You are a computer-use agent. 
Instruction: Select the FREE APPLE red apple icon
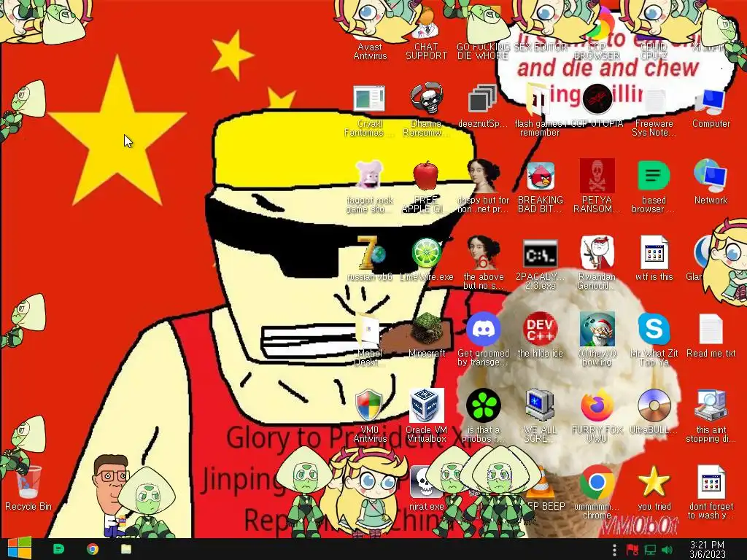point(426,186)
